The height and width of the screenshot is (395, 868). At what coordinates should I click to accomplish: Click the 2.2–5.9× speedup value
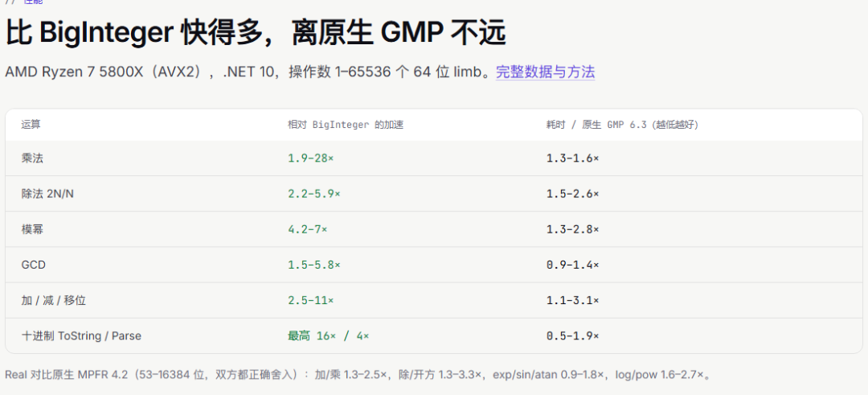pos(314,194)
